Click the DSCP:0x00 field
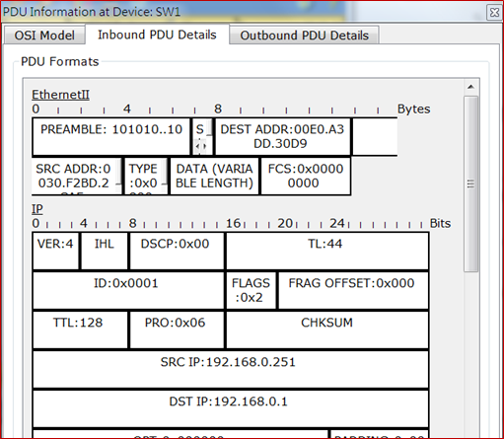The height and width of the screenshot is (439, 504). (x=177, y=251)
